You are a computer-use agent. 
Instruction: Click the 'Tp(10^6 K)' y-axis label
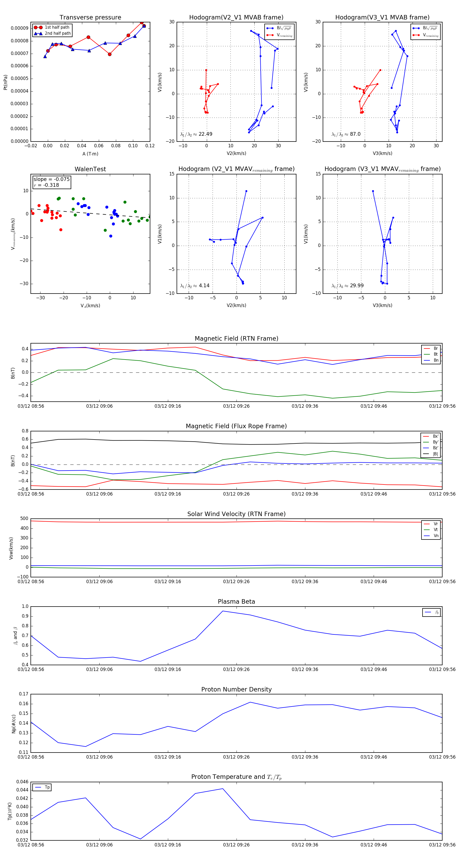pos(10,811)
